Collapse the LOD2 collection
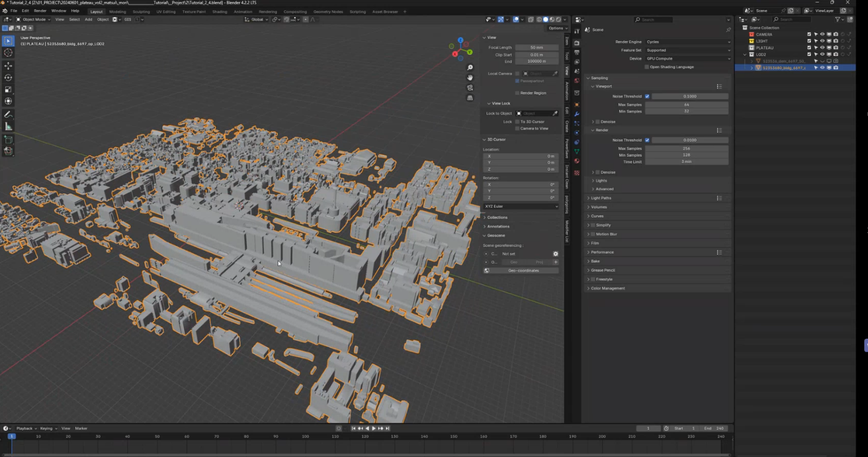This screenshot has height=457, width=868. [x=745, y=55]
